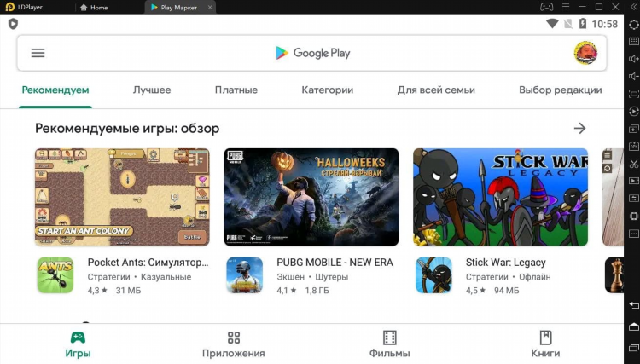Click the 4,5 ★ 94 МБ rating text
Screen dimensions: 640x364
[492, 291]
